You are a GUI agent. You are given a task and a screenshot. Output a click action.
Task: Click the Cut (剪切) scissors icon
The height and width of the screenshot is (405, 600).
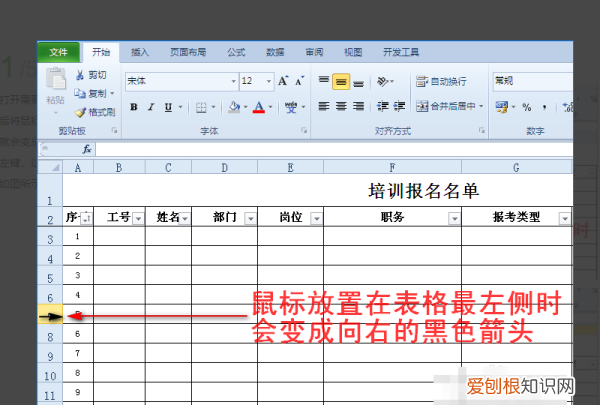80,75
